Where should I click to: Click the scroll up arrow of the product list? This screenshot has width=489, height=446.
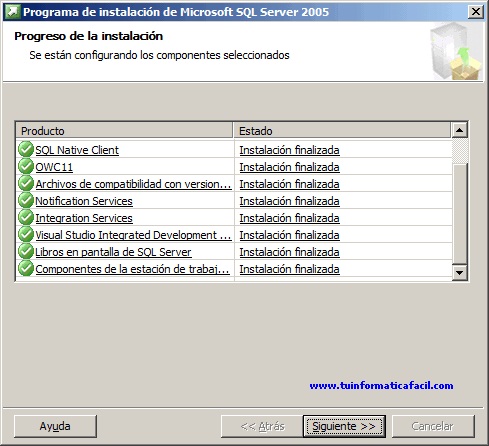click(x=459, y=130)
